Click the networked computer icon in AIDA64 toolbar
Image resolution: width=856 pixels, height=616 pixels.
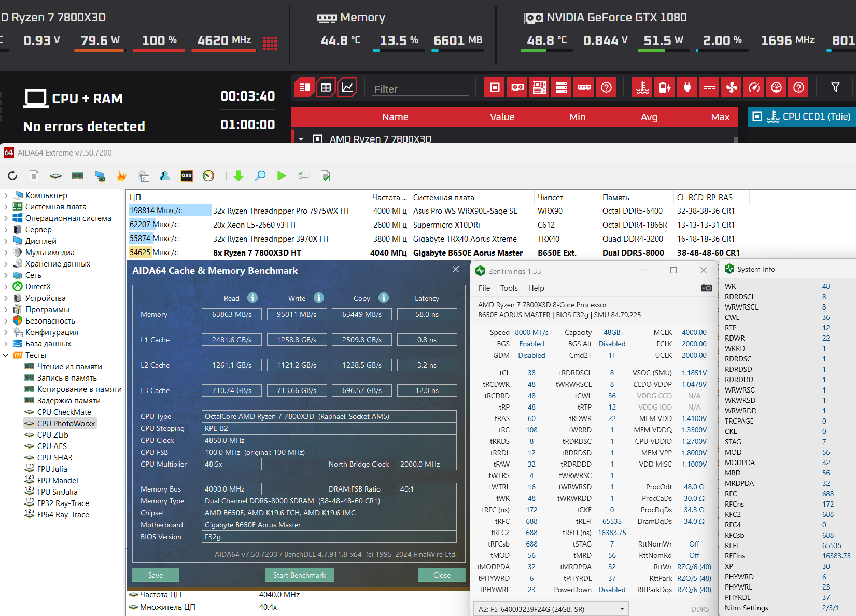coord(100,176)
